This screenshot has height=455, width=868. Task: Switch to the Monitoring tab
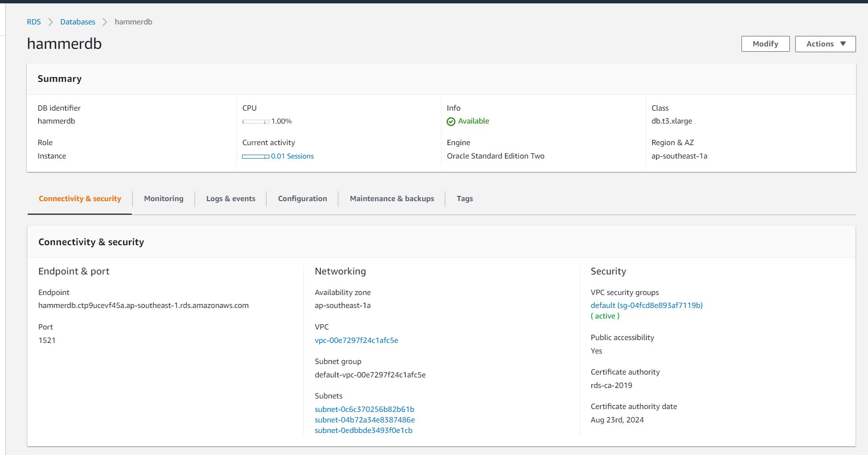(163, 199)
